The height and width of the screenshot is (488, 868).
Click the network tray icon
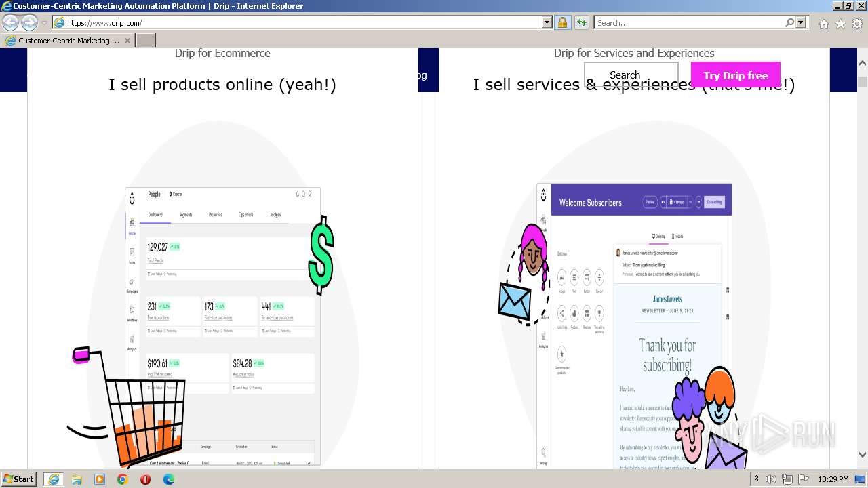[787, 479]
